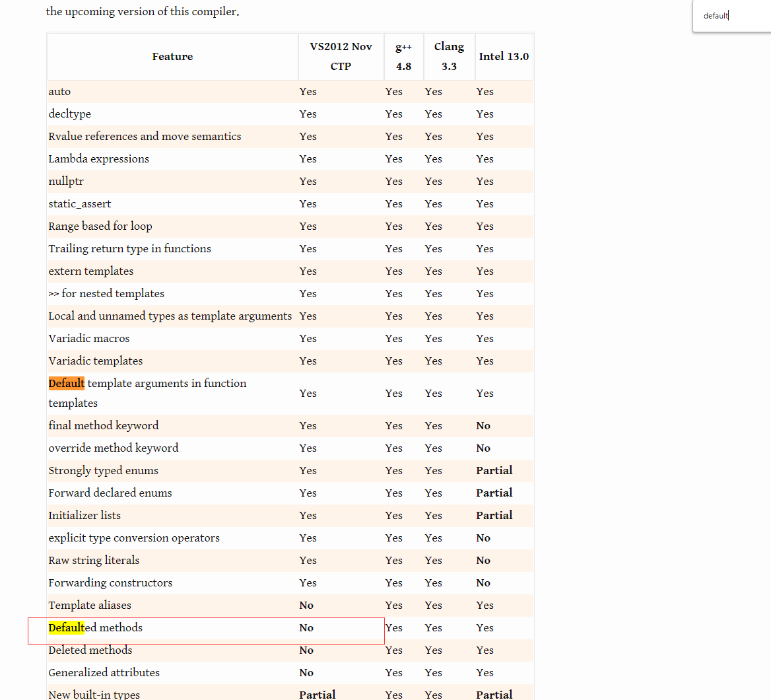Image resolution: width=771 pixels, height=700 pixels.
Task: Click Intel 'No' in Raw string literals row
Action: (483, 561)
